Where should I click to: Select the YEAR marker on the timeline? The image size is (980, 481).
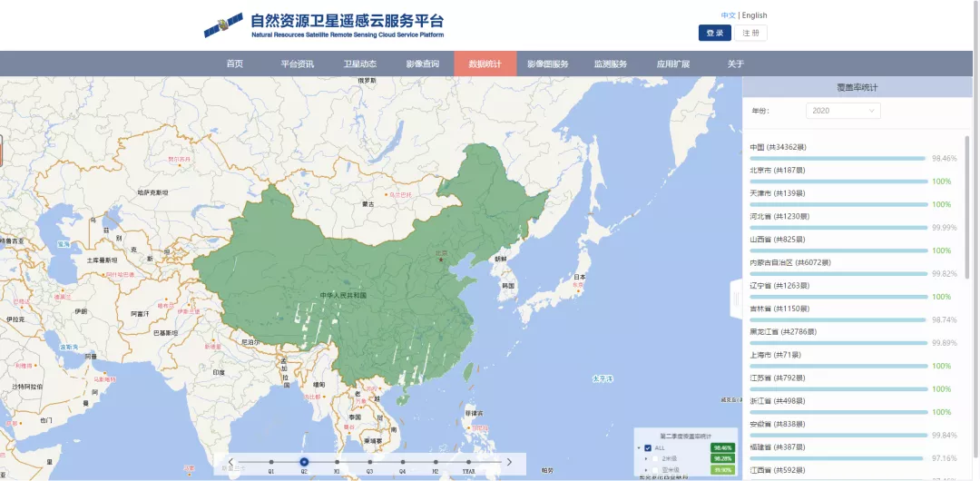[468, 462]
